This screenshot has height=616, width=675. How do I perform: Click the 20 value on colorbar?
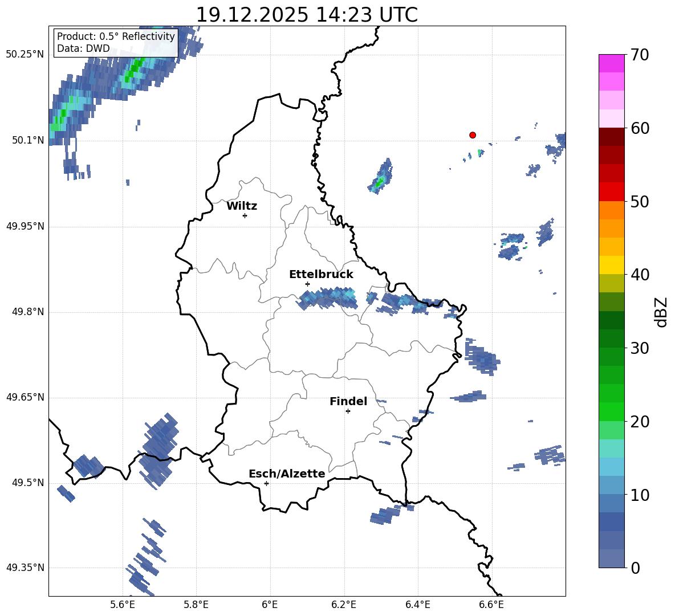[x=640, y=422]
